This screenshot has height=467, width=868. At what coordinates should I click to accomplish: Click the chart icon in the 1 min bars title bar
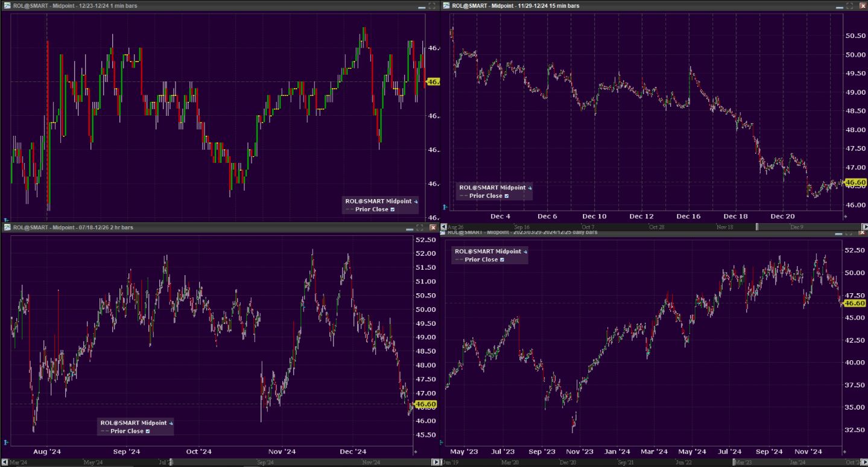point(7,5)
